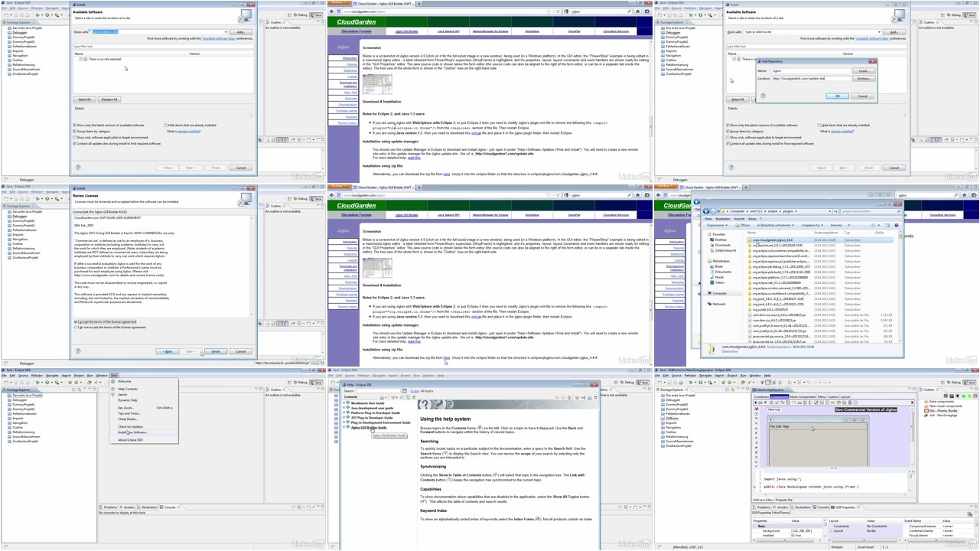Expand Workbench User Guide in Help window
Screen dimensions: 980x551
343,403
